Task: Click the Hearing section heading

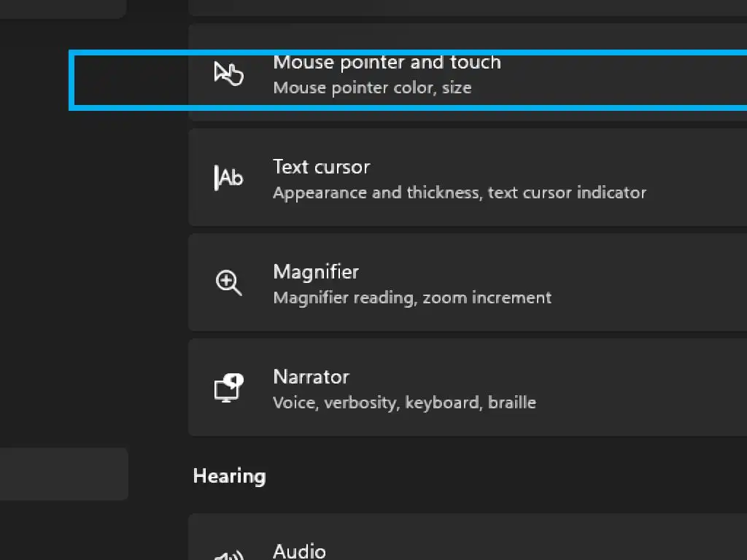Action: (x=229, y=477)
